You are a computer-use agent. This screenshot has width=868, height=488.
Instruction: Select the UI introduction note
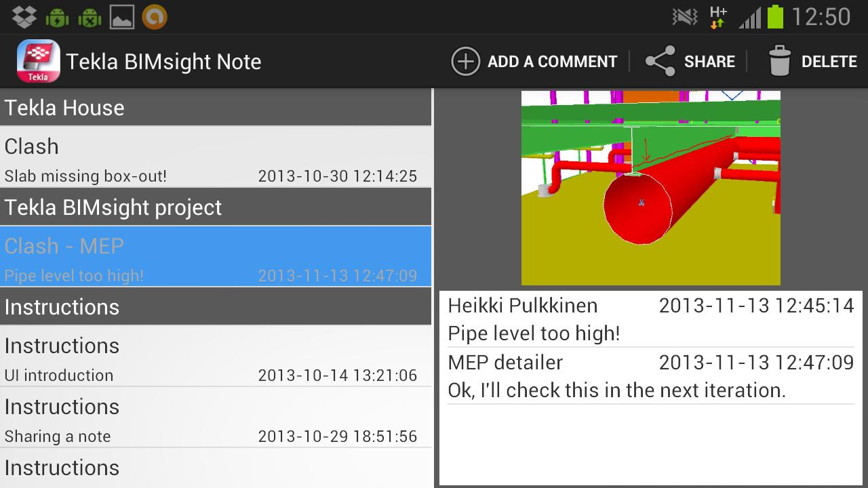[216, 359]
